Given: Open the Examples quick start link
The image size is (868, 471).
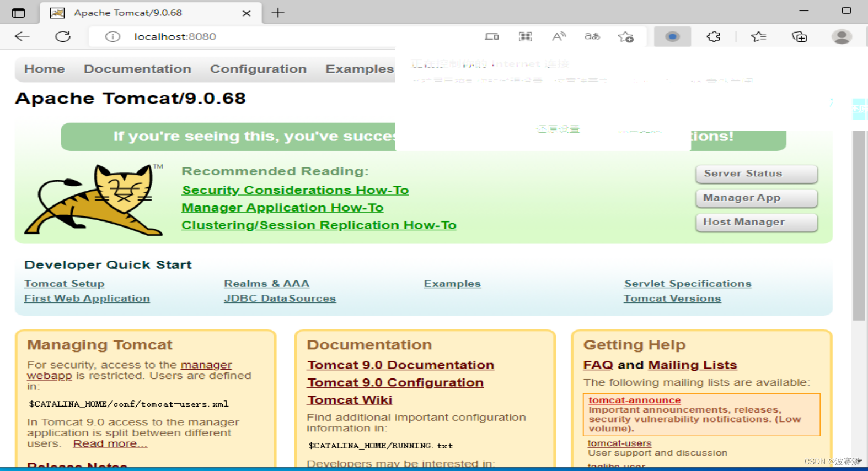Looking at the screenshot, I should [x=452, y=284].
